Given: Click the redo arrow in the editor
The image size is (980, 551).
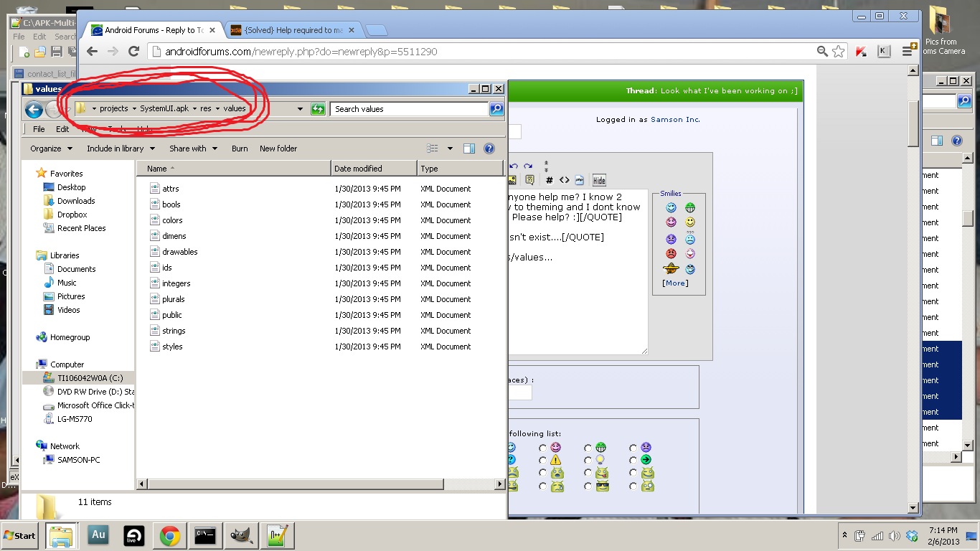Looking at the screenshot, I should (528, 166).
